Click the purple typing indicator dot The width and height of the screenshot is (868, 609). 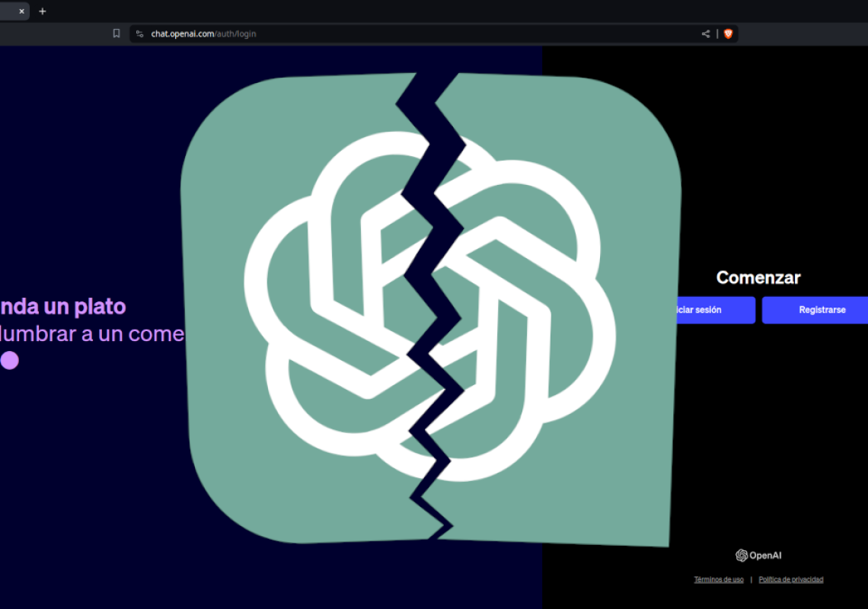(x=9, y=360)
